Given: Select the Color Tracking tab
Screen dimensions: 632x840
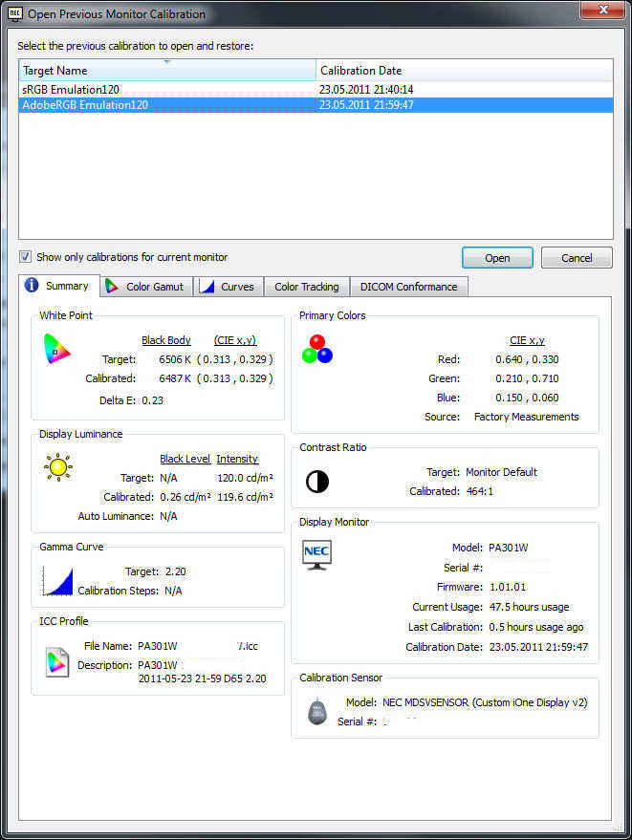Looking at the screenshot, I should (x=306, y=287).
